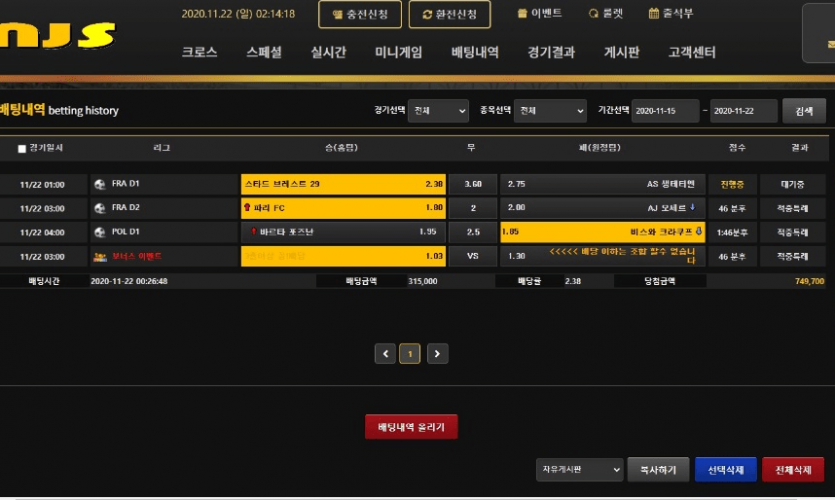Click the 스타드 브레스트 29 home odds cell
Screen dimensions: 835x500
(x=343, y=184)
